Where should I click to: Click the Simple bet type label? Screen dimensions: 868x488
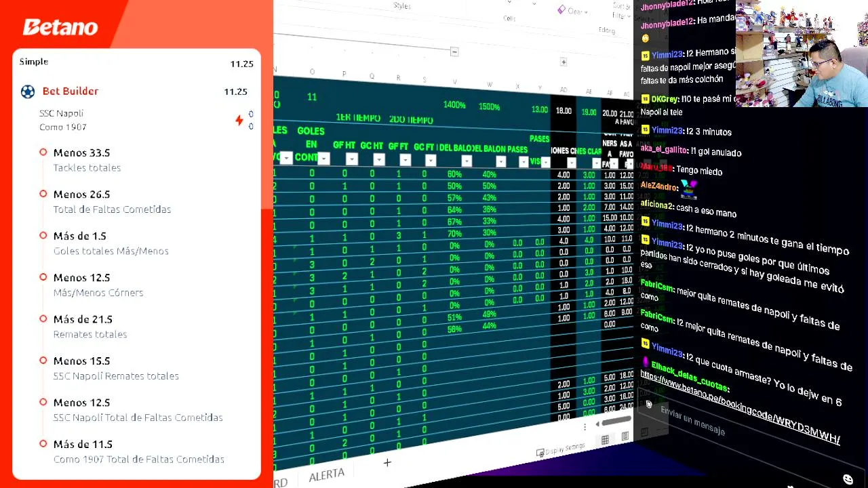34,62
